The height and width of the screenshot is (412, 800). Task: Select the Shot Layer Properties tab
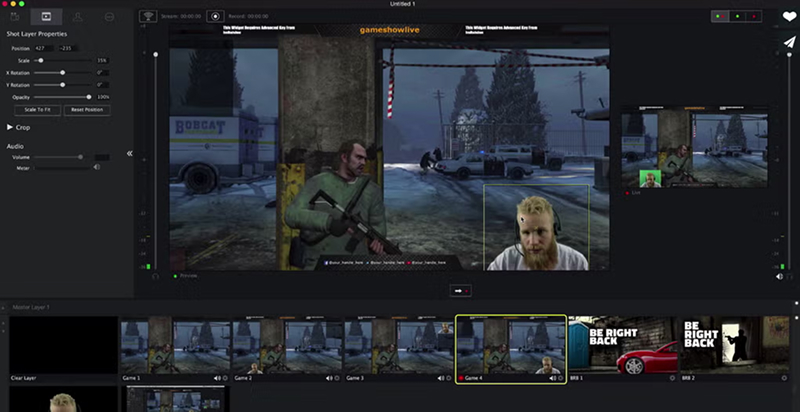pyautogui.click(x=46, y=17)
